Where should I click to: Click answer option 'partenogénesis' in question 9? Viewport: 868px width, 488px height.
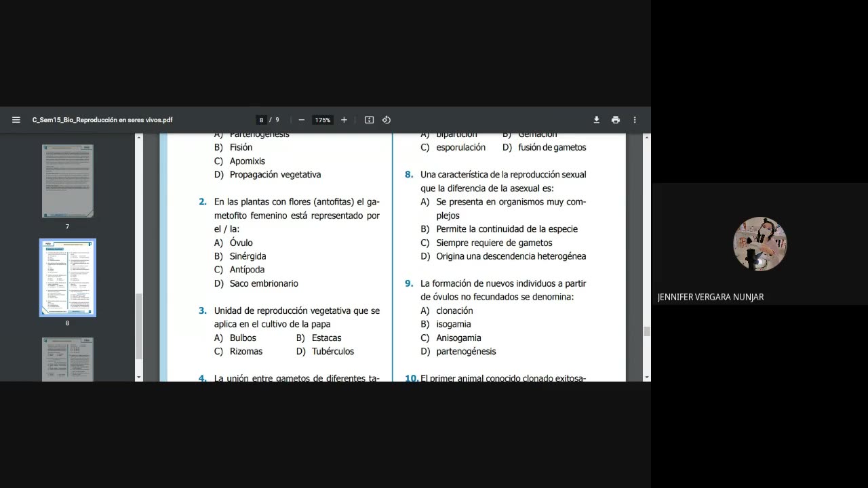pyautogui.click(x=466, y=351)
